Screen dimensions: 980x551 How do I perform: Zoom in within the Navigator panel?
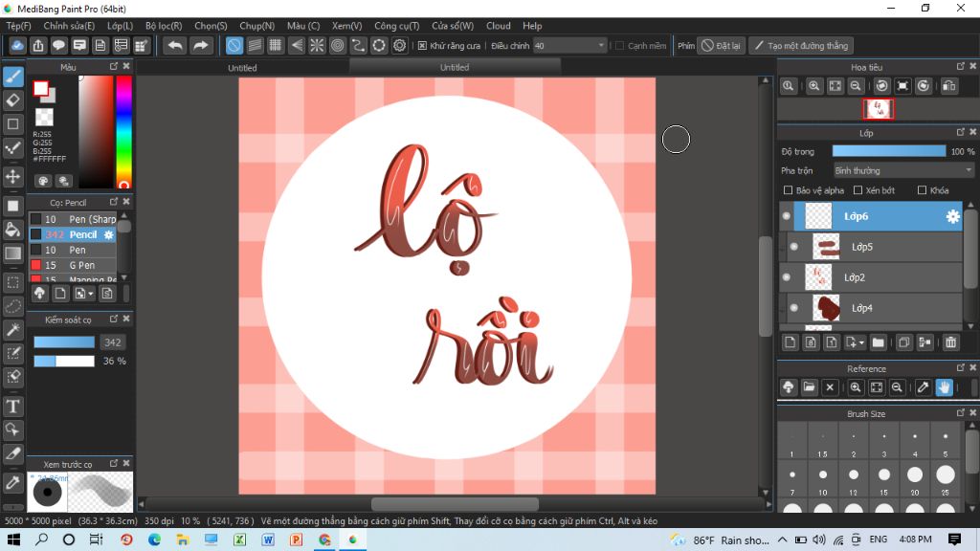(x=813, y=86)
